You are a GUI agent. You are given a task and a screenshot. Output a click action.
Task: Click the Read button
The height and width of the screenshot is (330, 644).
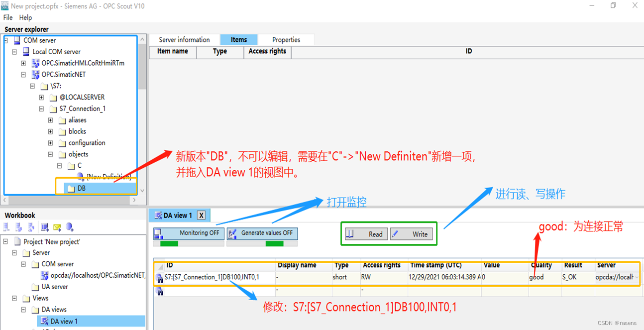365,234
